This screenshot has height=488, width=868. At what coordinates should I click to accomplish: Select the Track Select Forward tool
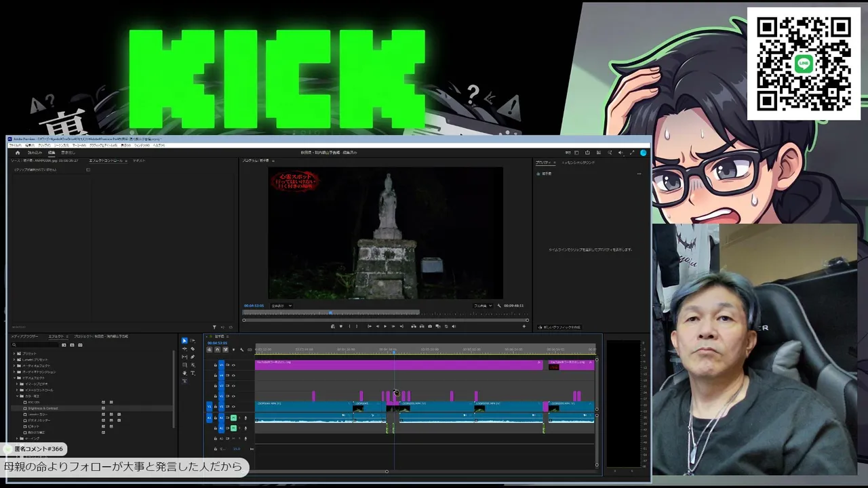[x=193, y=341]
